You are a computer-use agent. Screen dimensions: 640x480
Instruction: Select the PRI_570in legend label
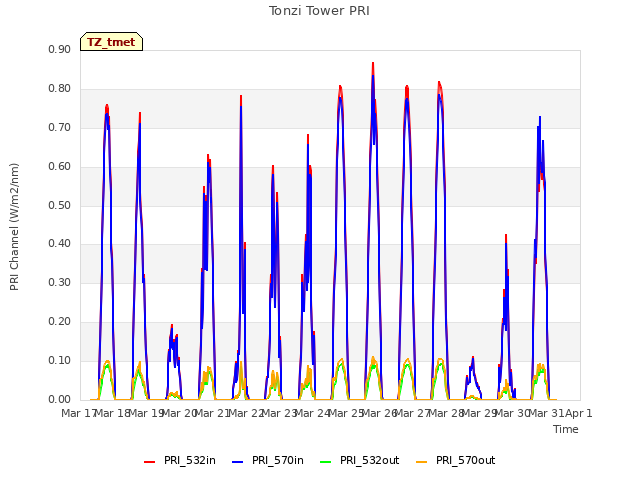pos(278,460)
